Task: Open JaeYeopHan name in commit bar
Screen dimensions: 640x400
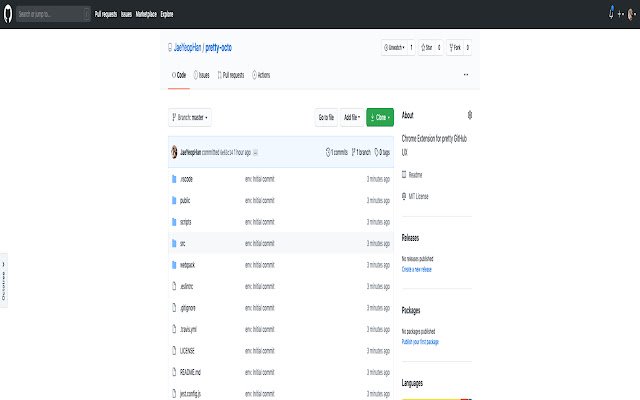Action: (x=191, y=152)
